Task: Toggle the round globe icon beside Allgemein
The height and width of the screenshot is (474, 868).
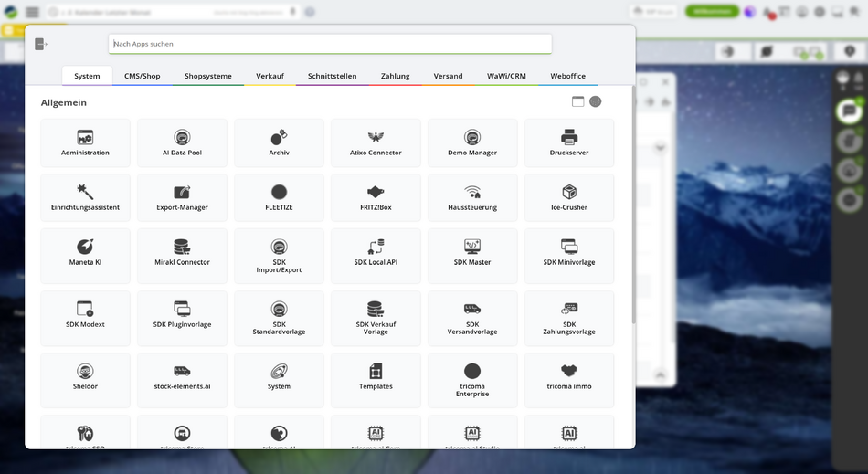Action: click(596, 101)
